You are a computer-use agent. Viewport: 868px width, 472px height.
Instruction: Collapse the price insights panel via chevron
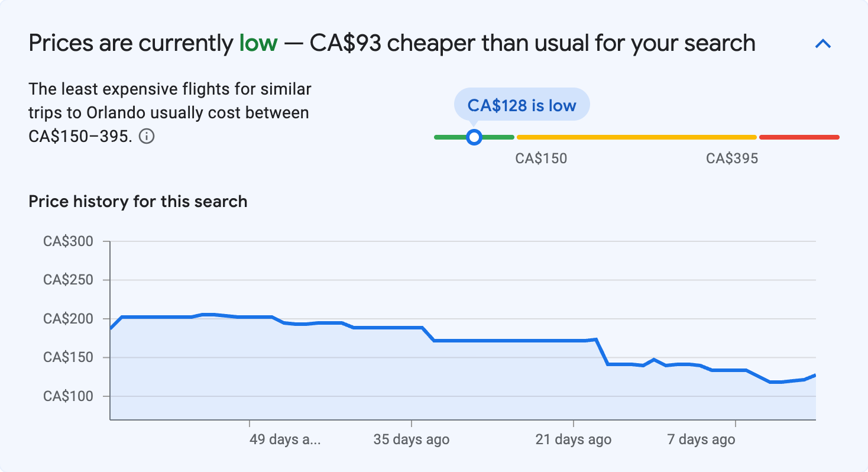click(823, 43)
